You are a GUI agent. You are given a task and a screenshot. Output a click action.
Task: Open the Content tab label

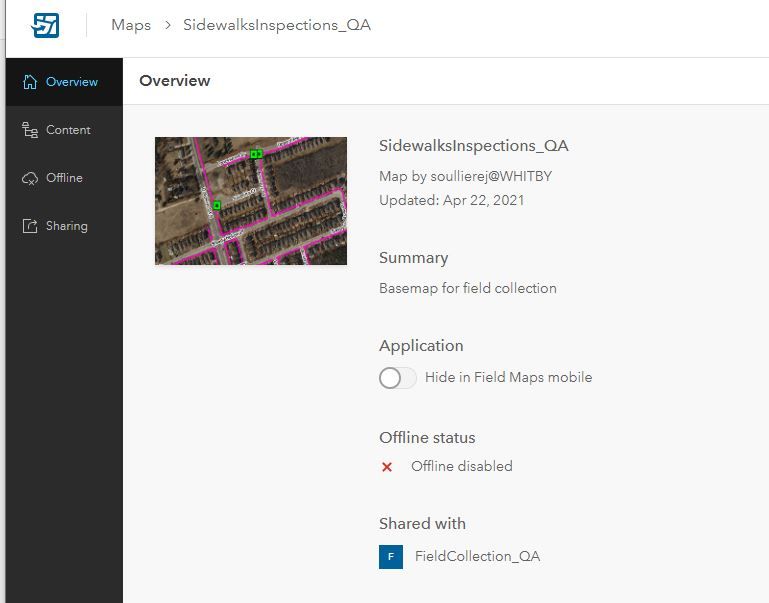[68, 130]
